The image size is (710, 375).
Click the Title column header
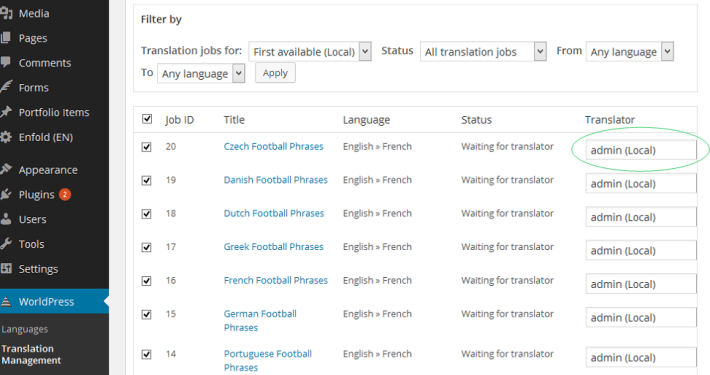(234, 120)
